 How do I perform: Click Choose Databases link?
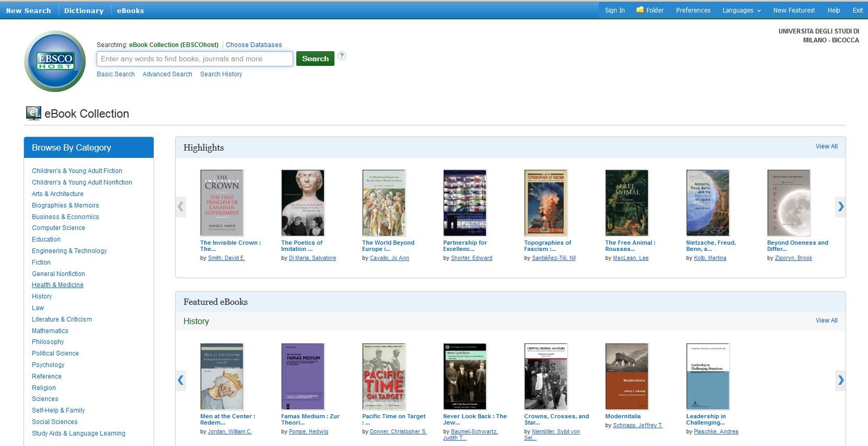[x=253, y=45]
